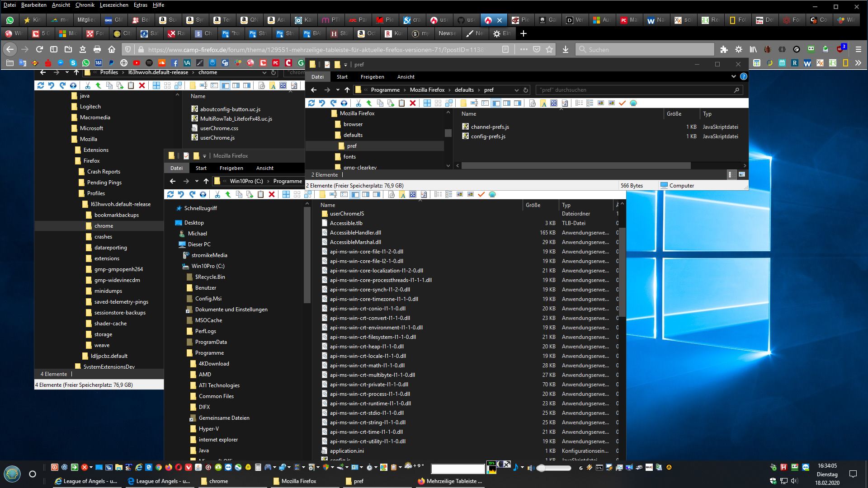The image size is (868, 488).
Task: Open the Chronik menu in Firefox
Action: 85,5
